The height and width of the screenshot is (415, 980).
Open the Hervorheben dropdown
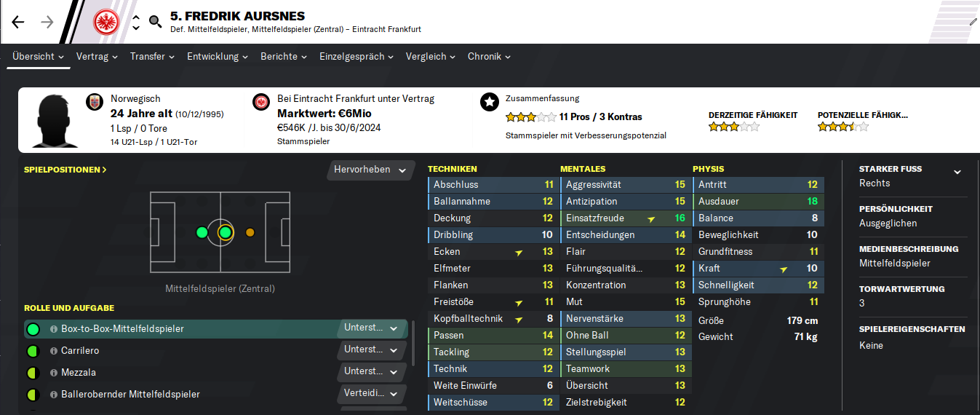pyautogui.click(x=370, y=170)
